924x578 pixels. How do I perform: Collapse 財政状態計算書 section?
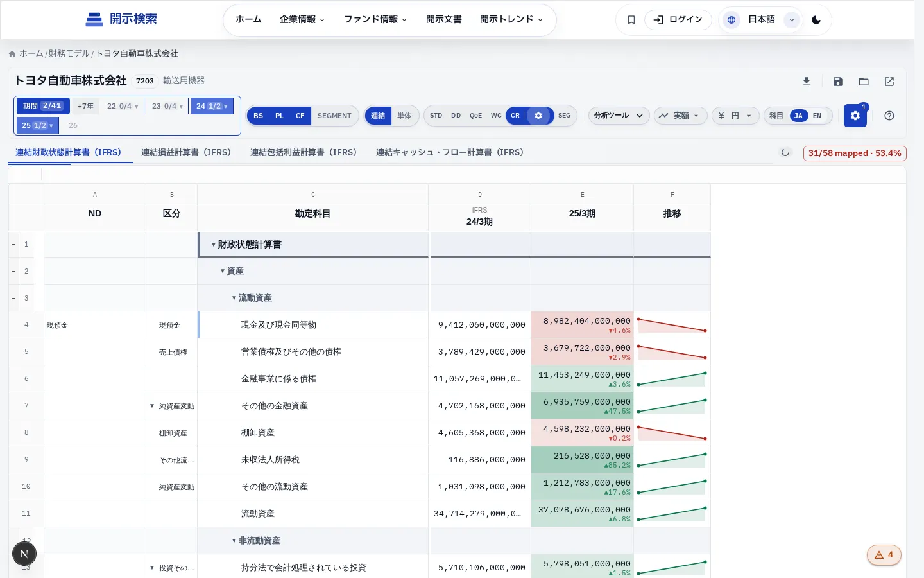[214, 245]
